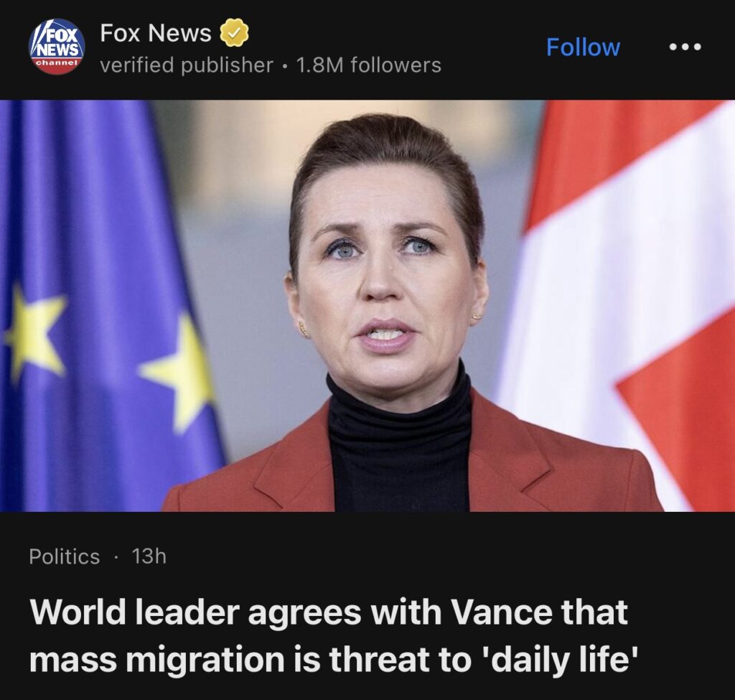Click the gold verified checkmark badge
The image size is (735, 700).
235,32
